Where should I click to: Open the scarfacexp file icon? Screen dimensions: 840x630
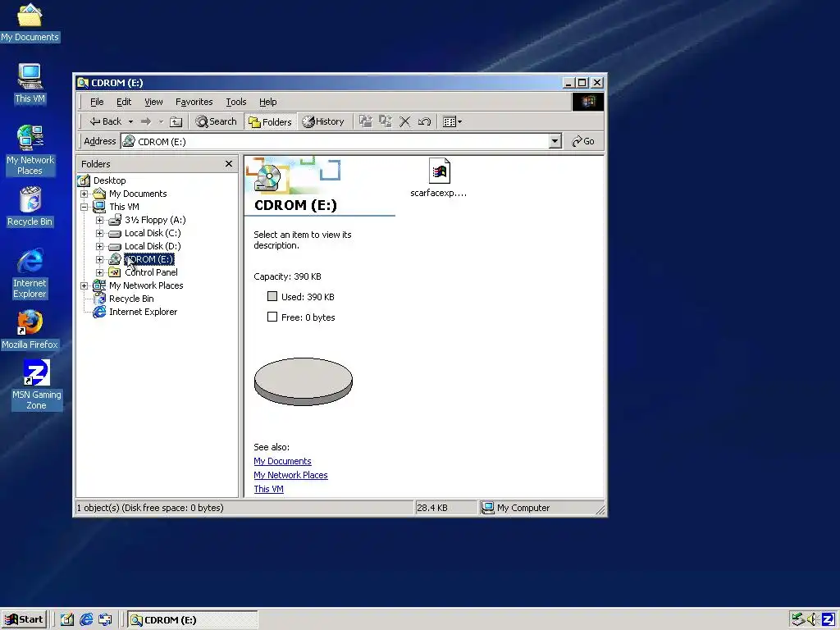pos(440,171)
